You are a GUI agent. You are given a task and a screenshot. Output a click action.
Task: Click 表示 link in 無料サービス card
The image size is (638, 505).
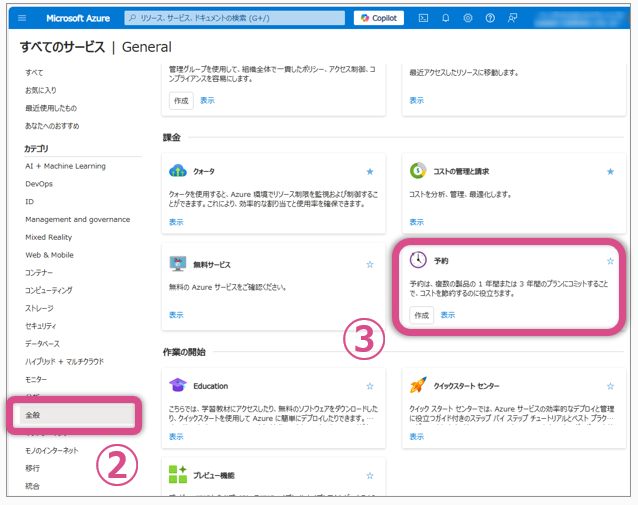pos(176,315)
